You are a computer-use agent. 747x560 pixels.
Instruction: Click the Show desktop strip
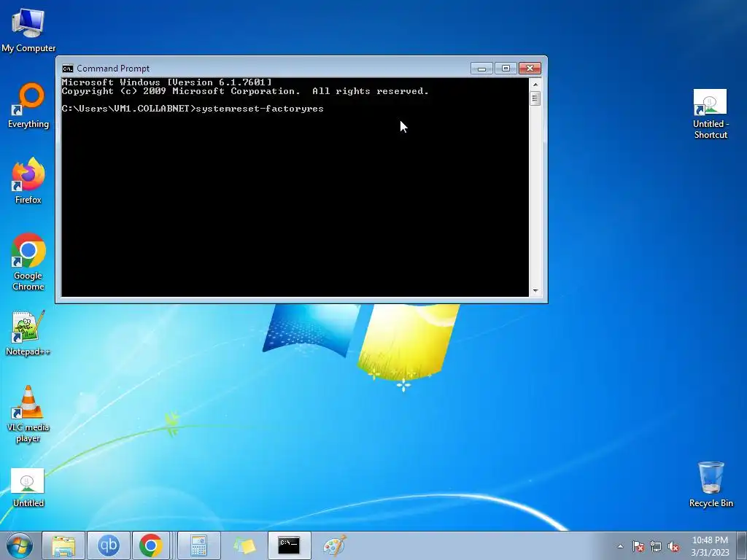[x=742, y=545]
